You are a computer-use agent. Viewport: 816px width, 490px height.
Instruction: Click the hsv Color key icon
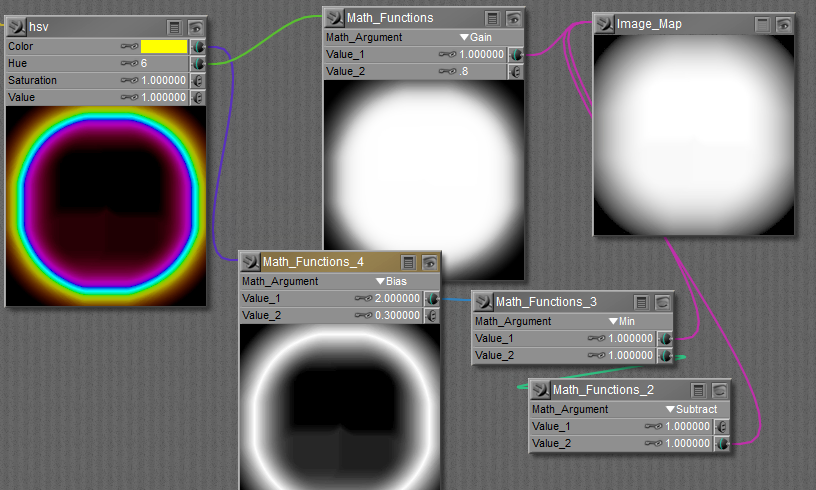pos(130,46)
